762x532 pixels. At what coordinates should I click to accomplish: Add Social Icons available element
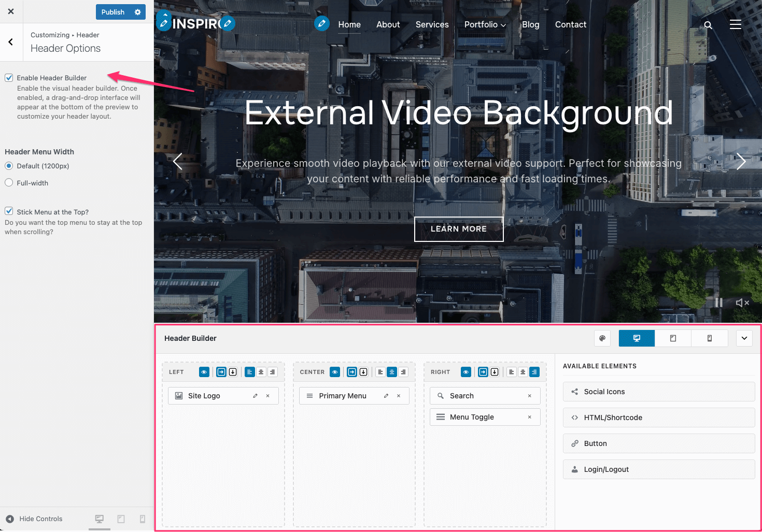[x=658, y=392]
